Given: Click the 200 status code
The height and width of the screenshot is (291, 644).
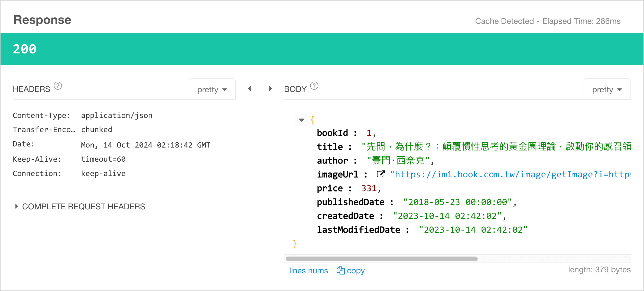Looking at the screenshot, I should 25,49.
